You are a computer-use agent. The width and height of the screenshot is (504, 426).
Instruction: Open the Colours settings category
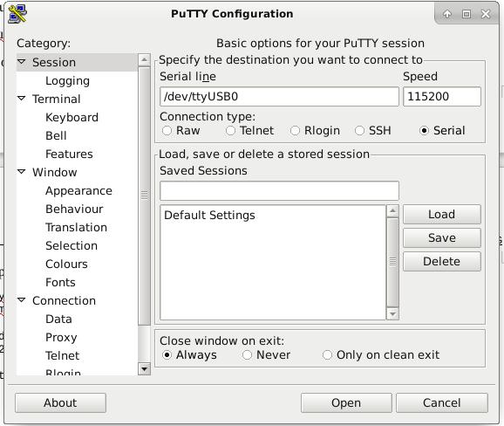pyautogui.click(x=66, y=265)
